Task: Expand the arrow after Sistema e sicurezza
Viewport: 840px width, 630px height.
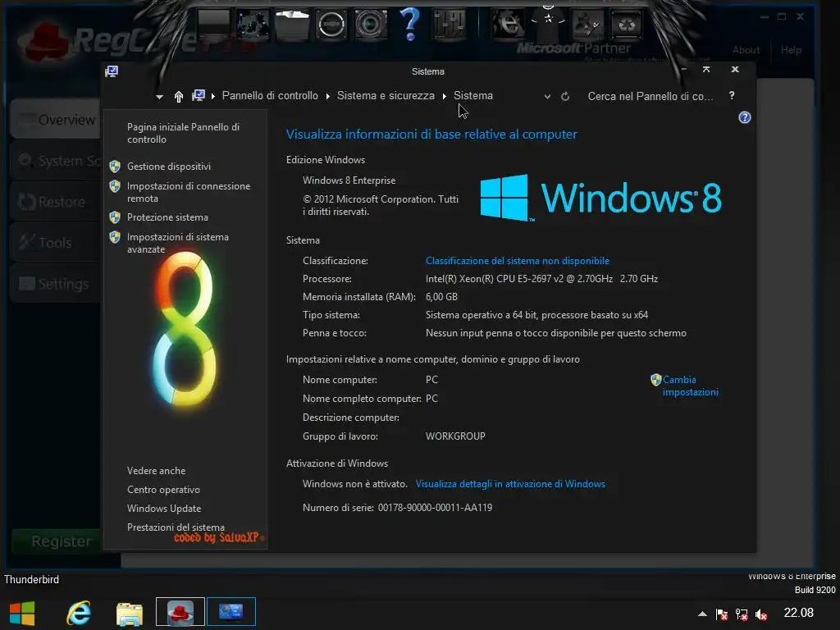Action: click(444, 97)
